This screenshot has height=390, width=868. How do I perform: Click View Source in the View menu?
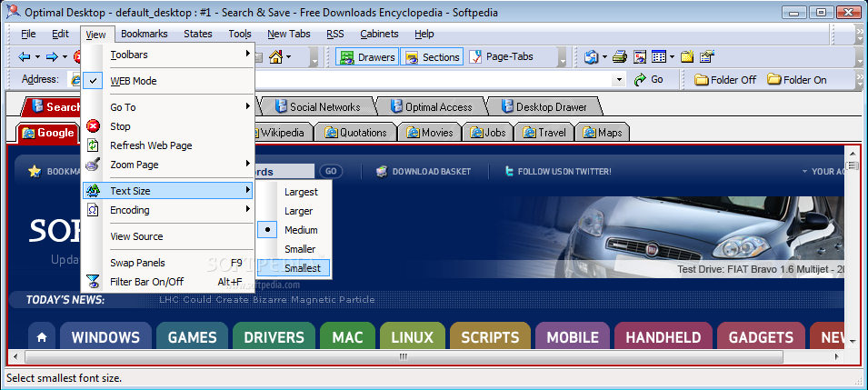point(168,236)
